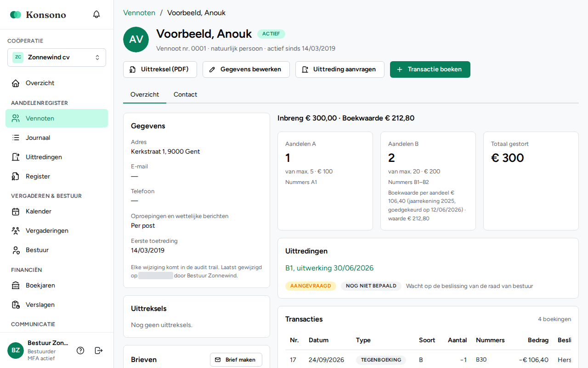Open Journaal in sidebar
The height and width of the screenshot is (368, 588).
[x=57, y=138]
